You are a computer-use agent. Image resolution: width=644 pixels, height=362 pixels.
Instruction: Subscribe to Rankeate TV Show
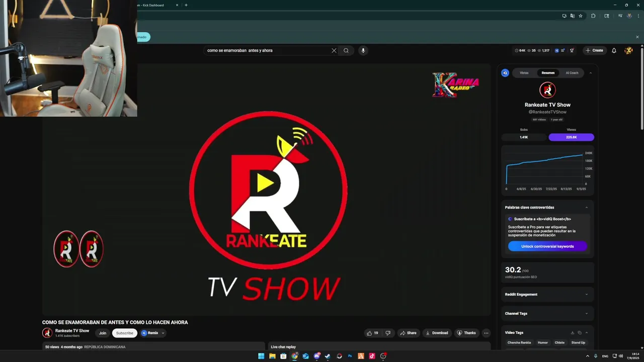pyautogui.click(x=125, y=333)
